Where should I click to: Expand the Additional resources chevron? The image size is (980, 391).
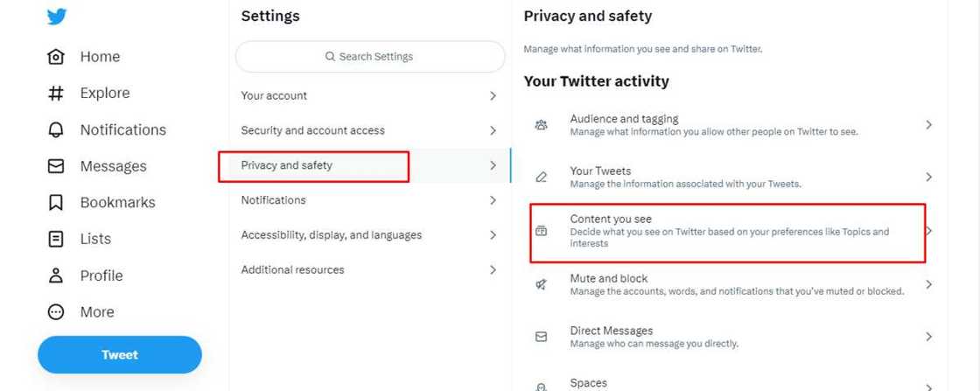493,270
